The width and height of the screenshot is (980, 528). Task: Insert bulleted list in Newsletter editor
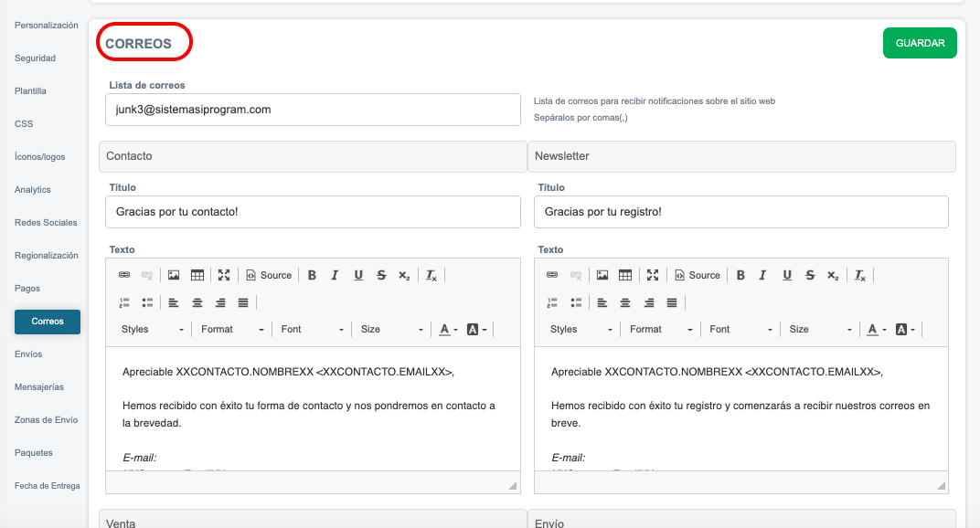pyautogui.click(x=576, y=302)
